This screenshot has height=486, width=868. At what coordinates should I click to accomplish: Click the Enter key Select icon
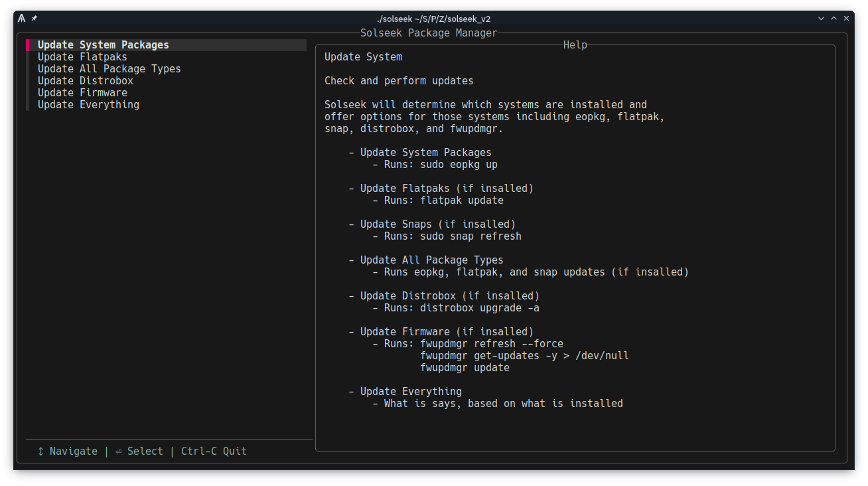click(x=119, y=451)
